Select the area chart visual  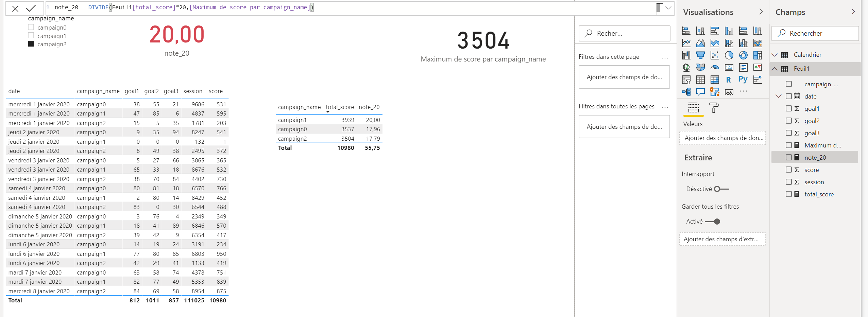point(700,43)
